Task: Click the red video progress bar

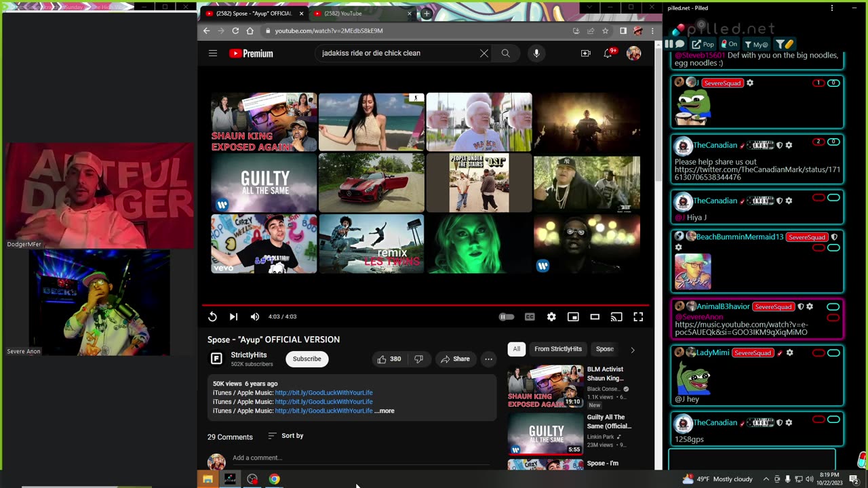Action: tap(425, 305)
